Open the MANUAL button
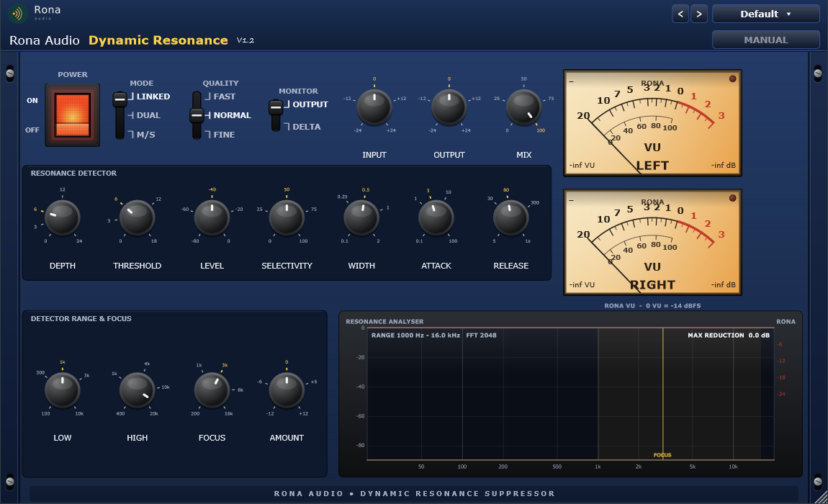Image resolution: width=828 pixels, height=504 pixels. point(765,40)
